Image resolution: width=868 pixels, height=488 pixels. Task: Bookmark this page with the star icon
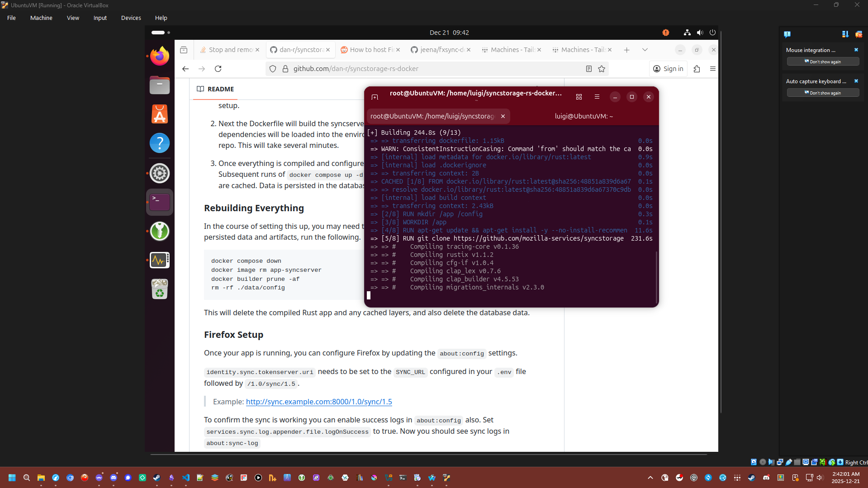(x=602, y=69)
